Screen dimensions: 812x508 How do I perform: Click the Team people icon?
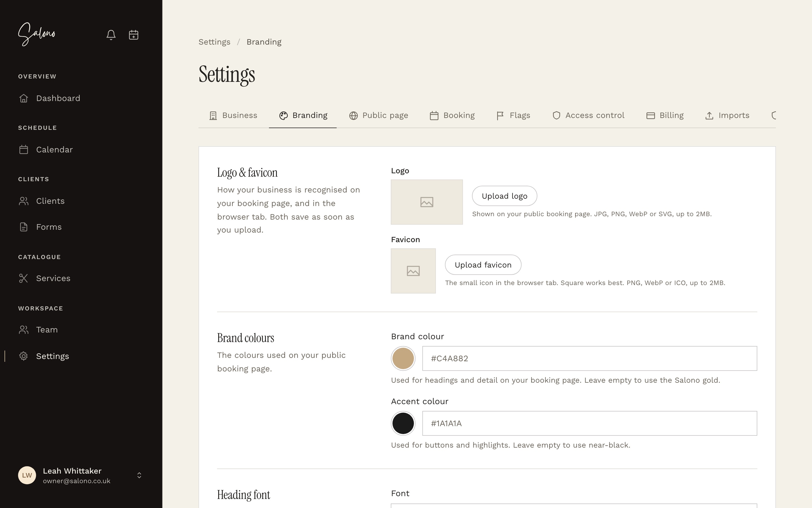[x=23, y=330]
